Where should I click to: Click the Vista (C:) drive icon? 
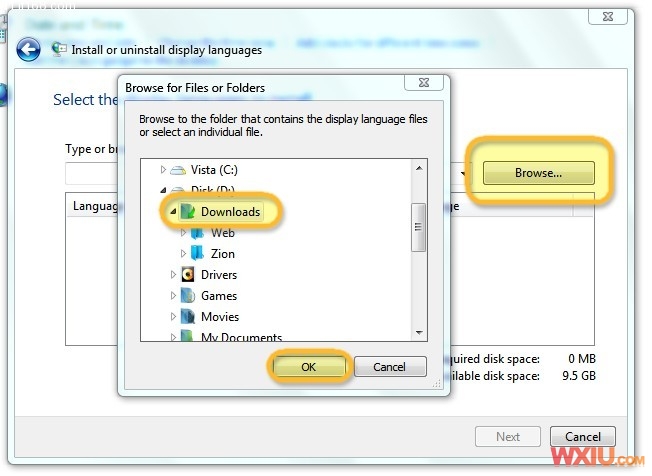(178, 170)
